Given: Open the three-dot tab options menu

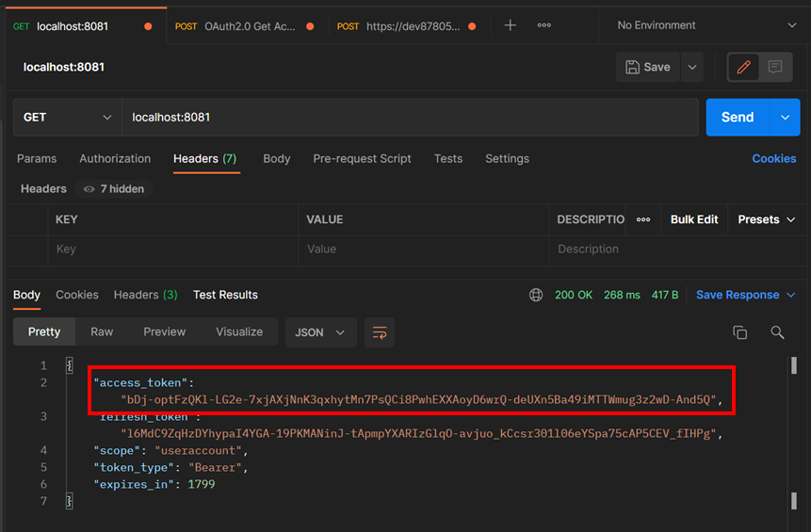Looking at the screenshot, I should [x=544, y=25].
